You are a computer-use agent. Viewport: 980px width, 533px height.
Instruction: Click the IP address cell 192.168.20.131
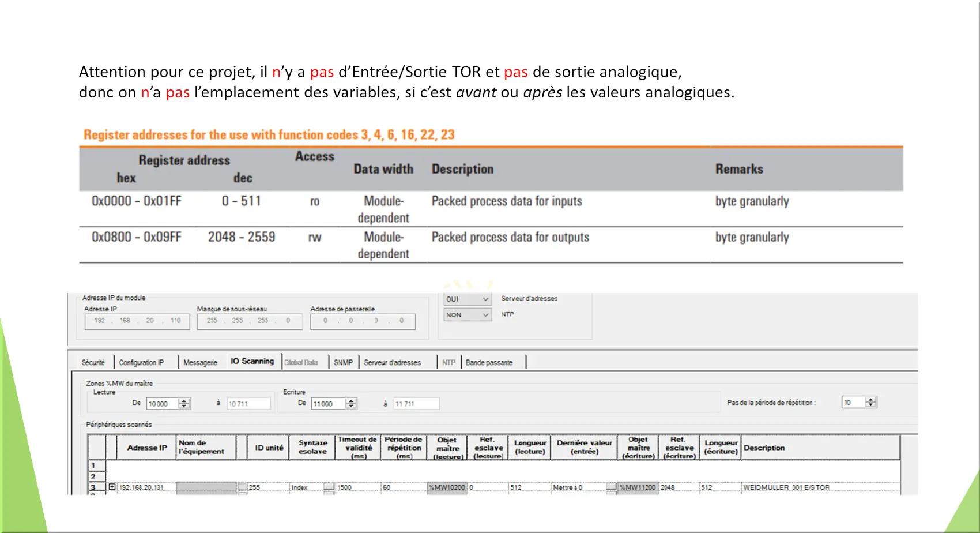click(x=141, y=487)
